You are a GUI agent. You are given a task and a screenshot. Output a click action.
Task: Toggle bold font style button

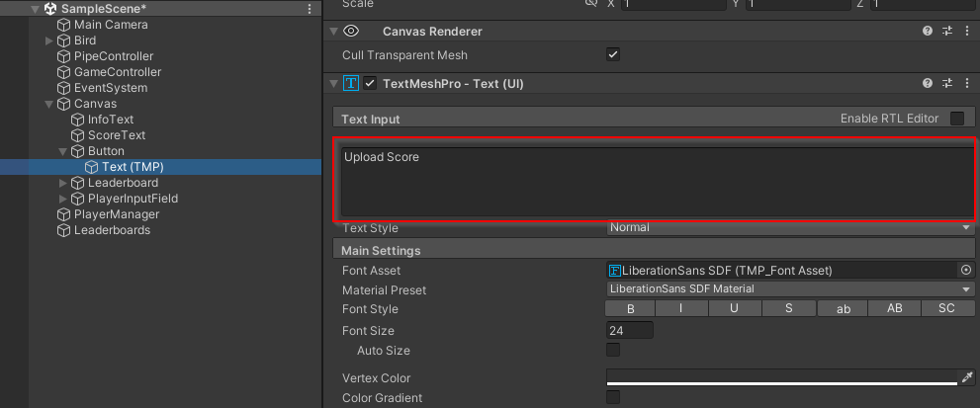pos(630,309)
